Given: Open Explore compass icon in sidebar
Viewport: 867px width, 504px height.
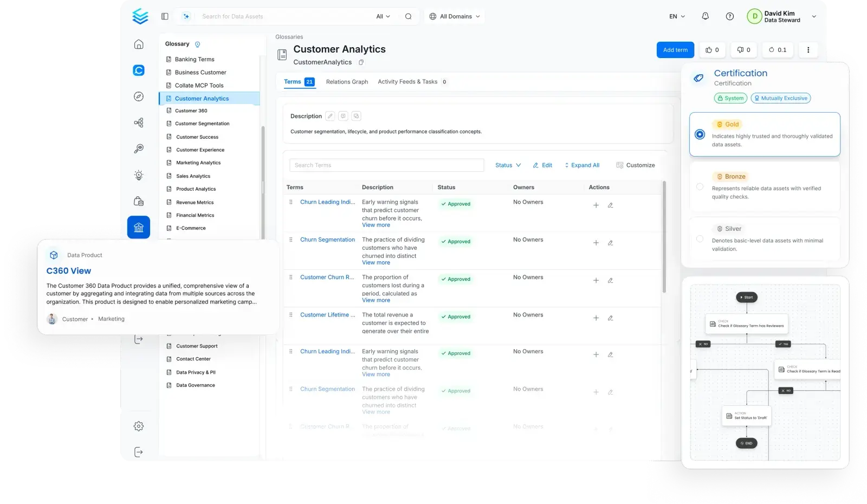Looking at the screenshot, I should coord(139,96).
